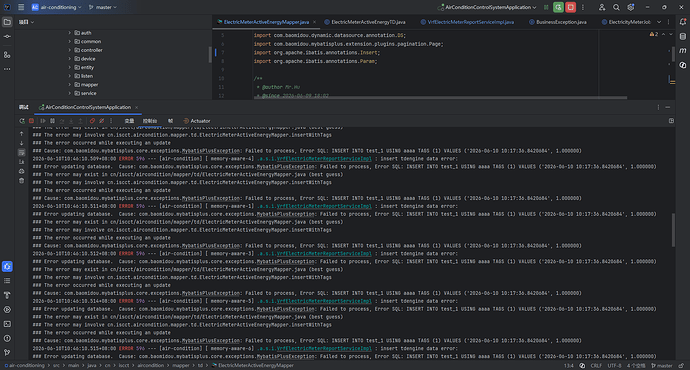This screenshot has width=690, height=370.
Task: Open the Project tool window icon
Action: [7, 22]
